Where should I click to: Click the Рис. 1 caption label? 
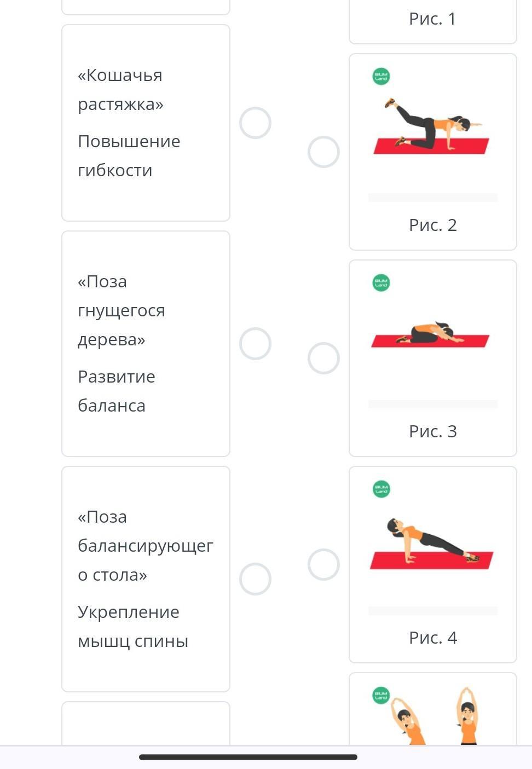(432, 19)
